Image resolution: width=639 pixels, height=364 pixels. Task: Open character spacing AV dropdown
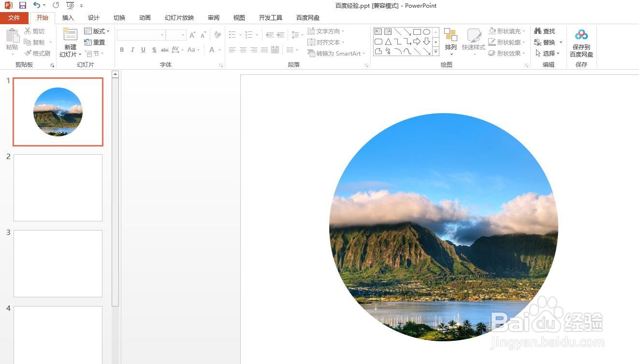click(x=177, y=50)
